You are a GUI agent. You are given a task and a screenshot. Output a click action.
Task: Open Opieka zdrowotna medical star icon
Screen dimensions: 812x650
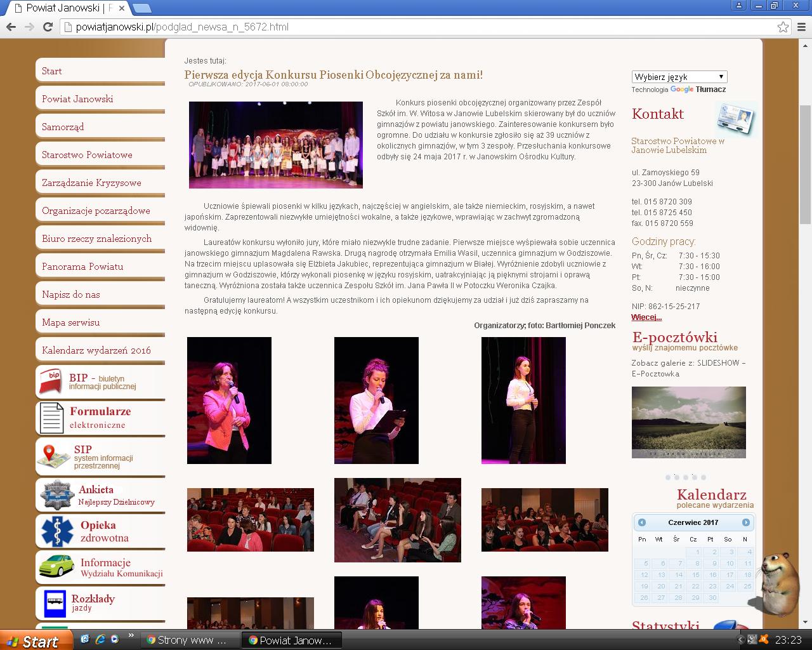(x=57, y=531)
